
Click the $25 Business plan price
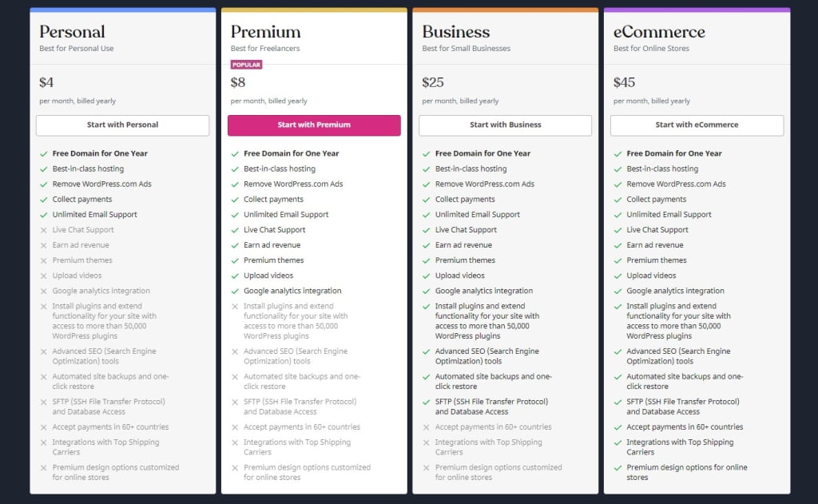433,82
